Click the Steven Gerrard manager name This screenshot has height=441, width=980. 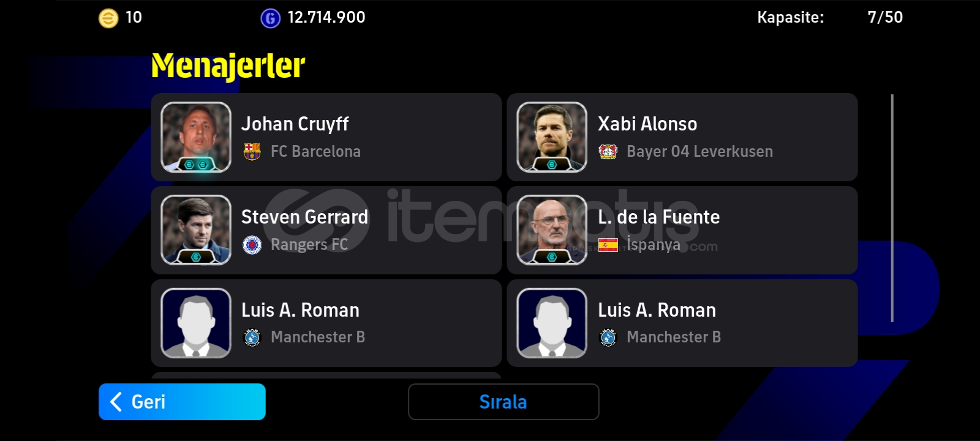tap(304, 217)
